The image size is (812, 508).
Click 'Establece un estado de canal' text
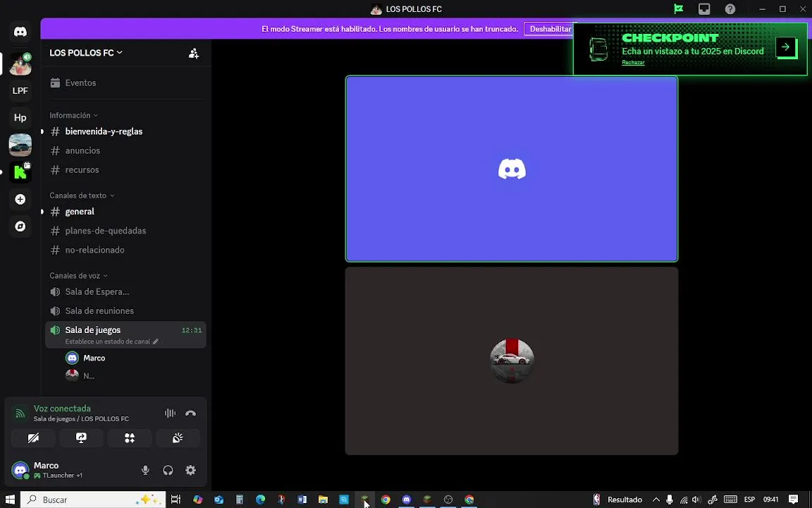[108, 341]
